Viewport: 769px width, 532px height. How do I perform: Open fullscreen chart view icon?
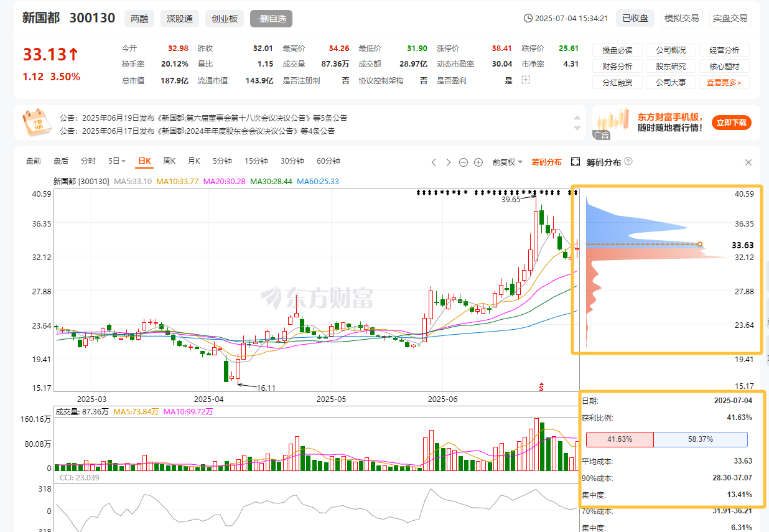pos(576,162)
